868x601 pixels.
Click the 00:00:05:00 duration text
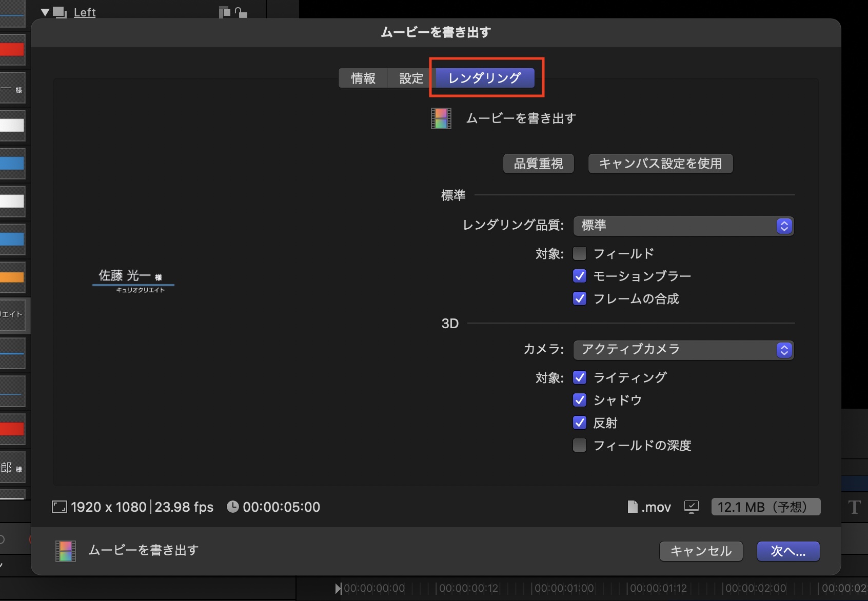tap(282, 507)
